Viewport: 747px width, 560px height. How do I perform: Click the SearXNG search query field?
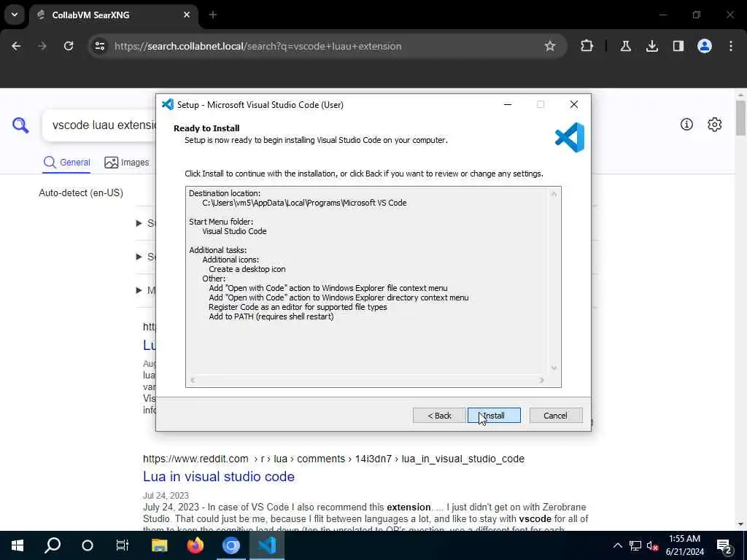pos(100,125)
